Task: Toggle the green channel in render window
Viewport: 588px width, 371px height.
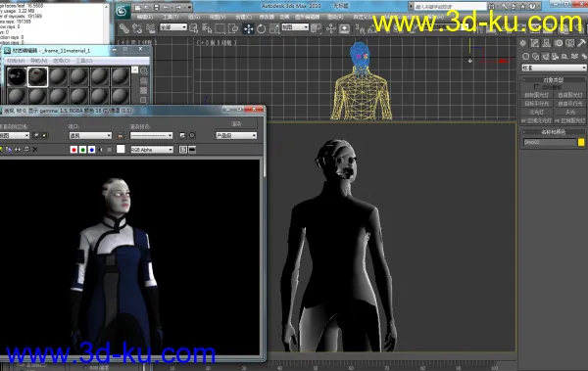Action: [x=83, y=150]
